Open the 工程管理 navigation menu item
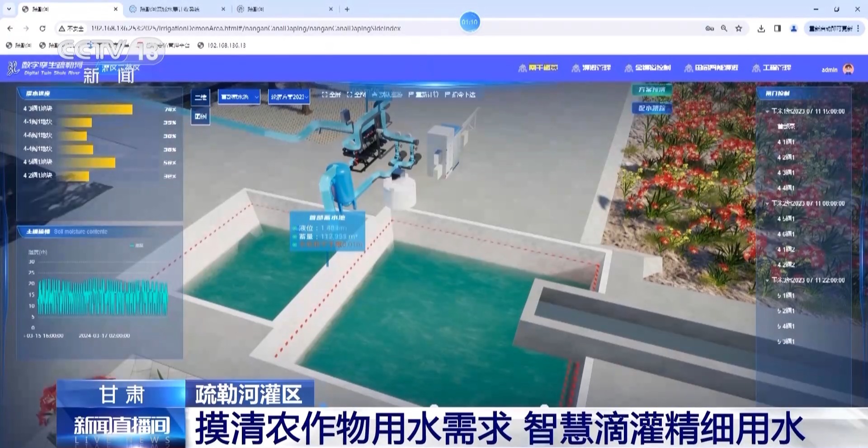Screen dimensions: 868x448 tap(772, 68)
